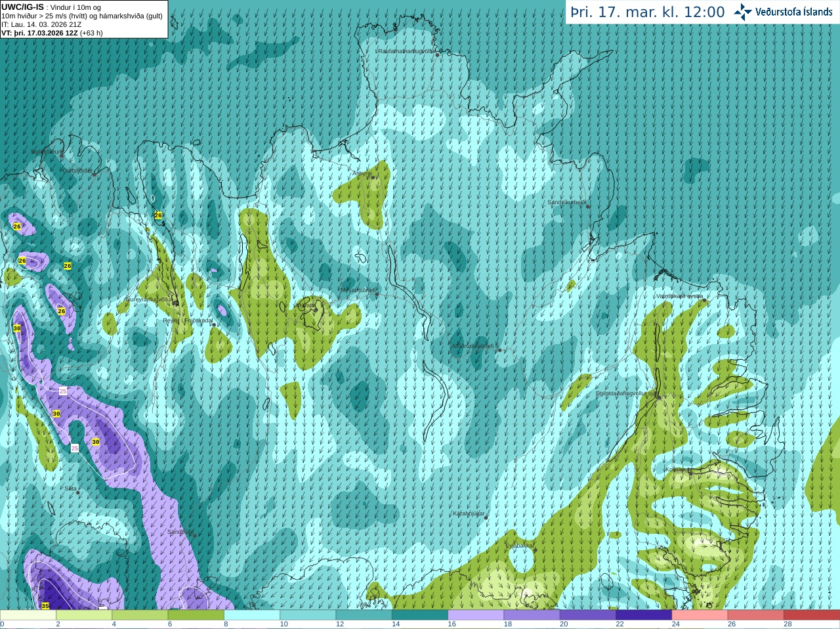Click the Ásbyrgi station label
The image size is (840, 629).
(x=361, y=173)
